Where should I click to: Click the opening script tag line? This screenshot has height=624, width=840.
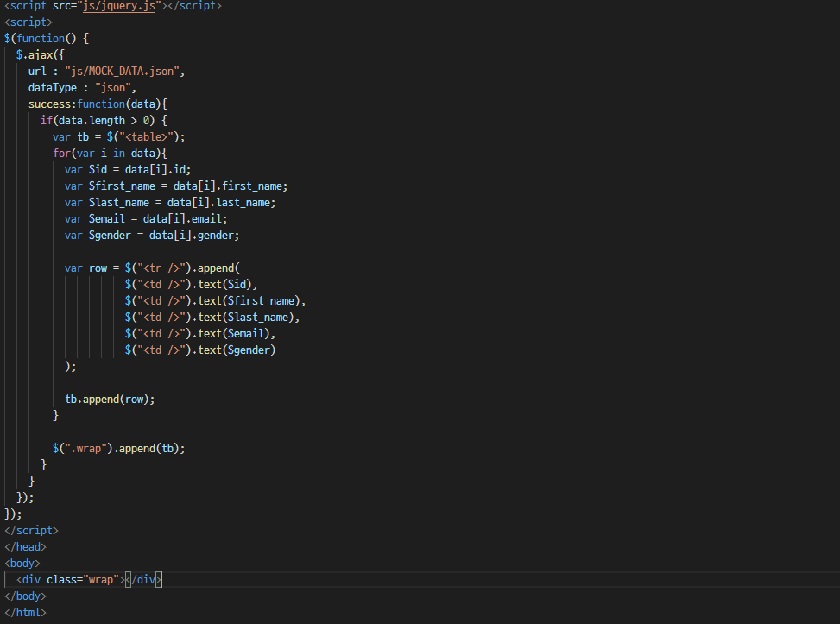[28, 22]
